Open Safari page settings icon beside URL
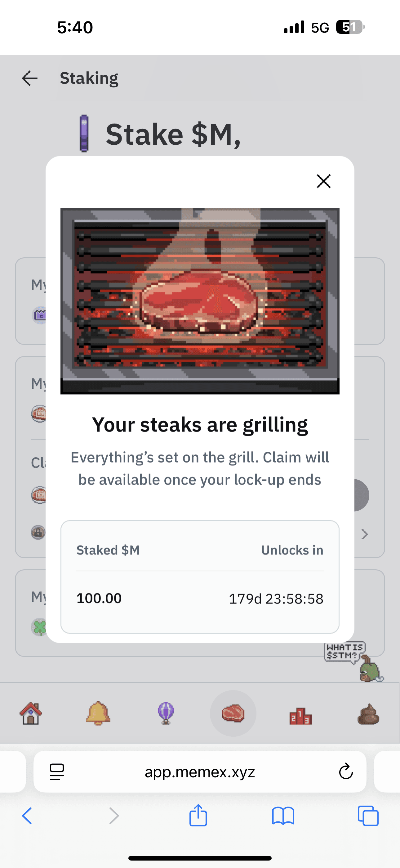The image size is (400, 868). point(57,772)
